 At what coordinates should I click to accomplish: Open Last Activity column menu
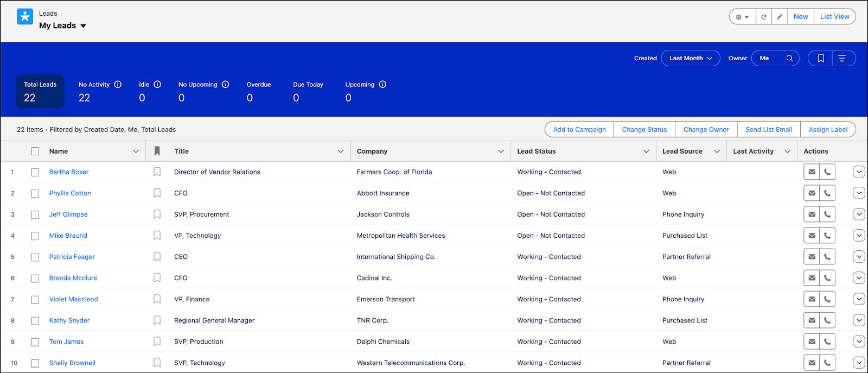click(788, 151)
